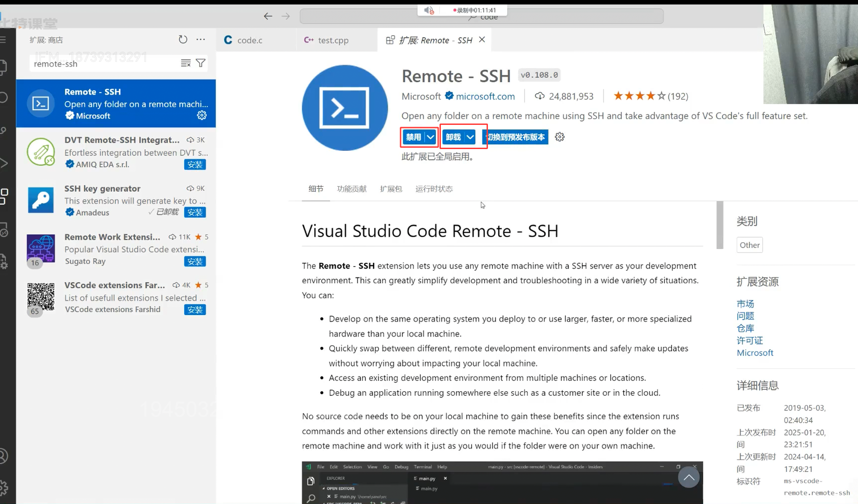858x504 pixels.
Task: Click the gear on Remote - SSH list item
Action: (x=202, y=115)
